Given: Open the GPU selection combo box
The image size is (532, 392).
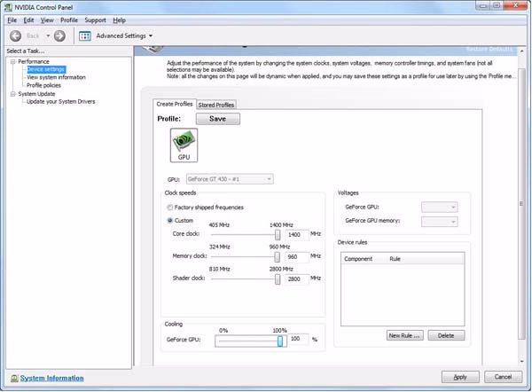Looking at the screenshot, I should (230, 179).
